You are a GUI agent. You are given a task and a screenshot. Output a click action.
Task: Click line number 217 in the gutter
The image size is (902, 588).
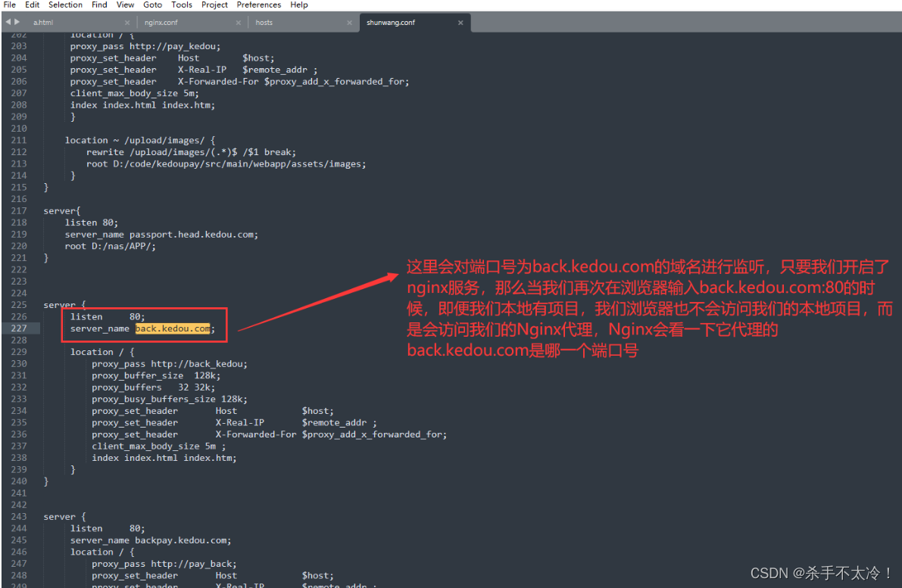[x=19, y=211]
